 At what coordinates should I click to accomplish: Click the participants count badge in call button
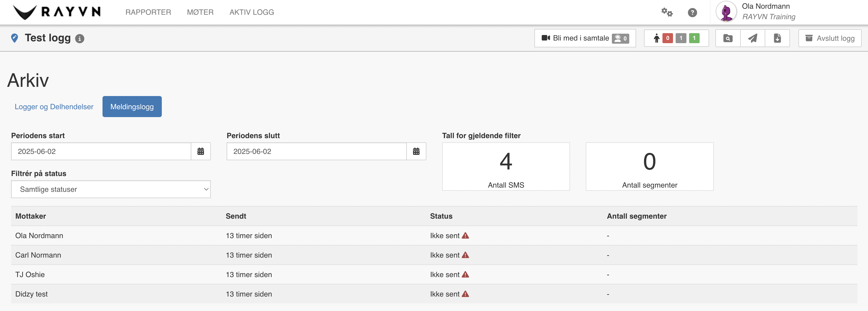(620, 38)
